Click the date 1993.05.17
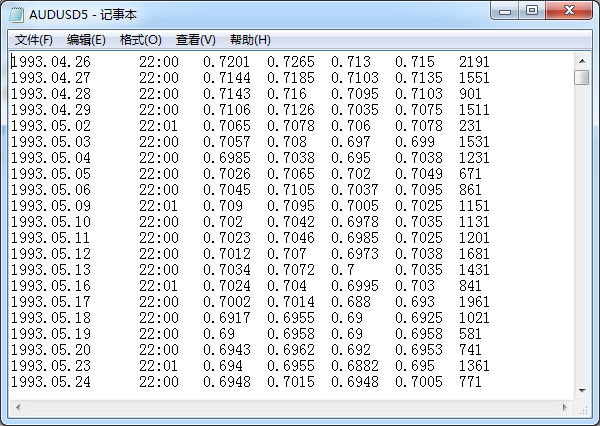600x426 pixels. (51, 302)
